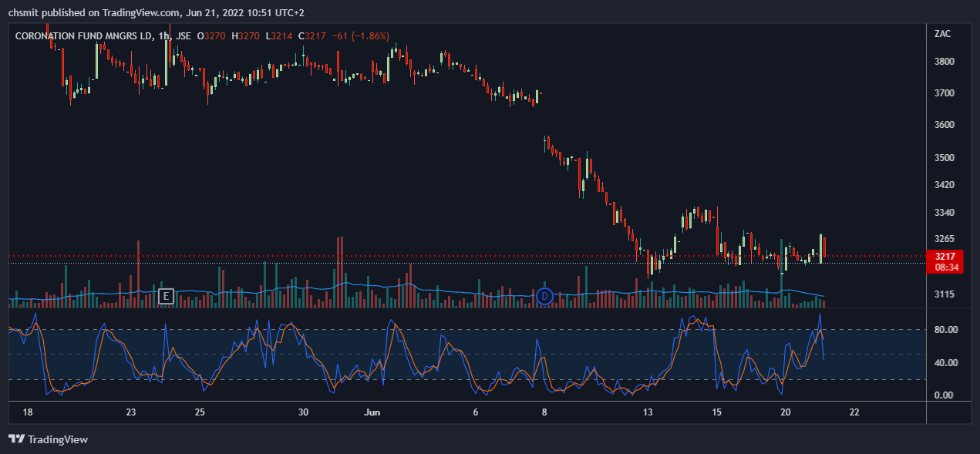Click the 3800 price axis label

[944, 62]
